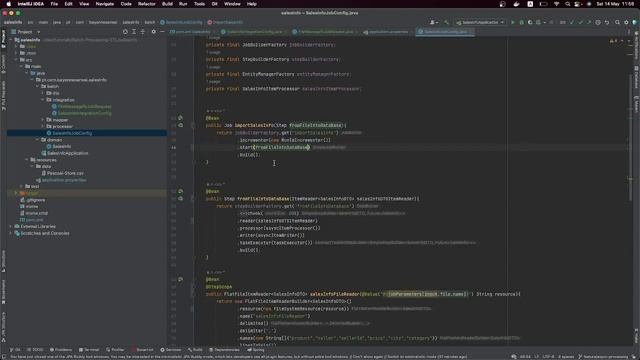Open Search Everywhere magnifier in IDE toolbar
The height and width of the screenshot is (360, 640).
617,22
